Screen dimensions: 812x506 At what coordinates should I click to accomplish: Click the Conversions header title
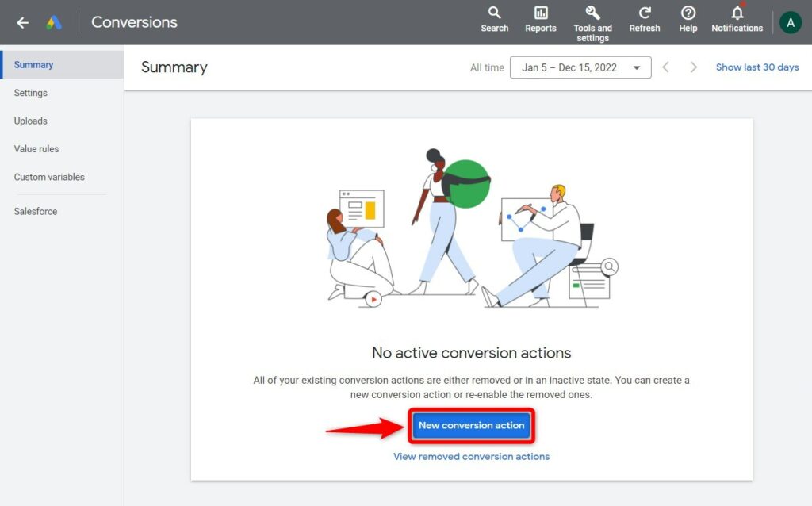point(134,22)
